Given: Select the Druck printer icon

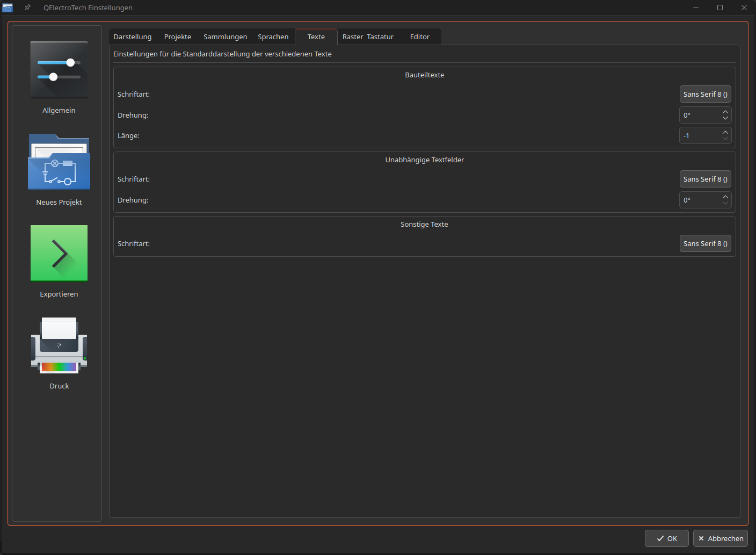Looking at the screenshot, I should pos(59,345).
